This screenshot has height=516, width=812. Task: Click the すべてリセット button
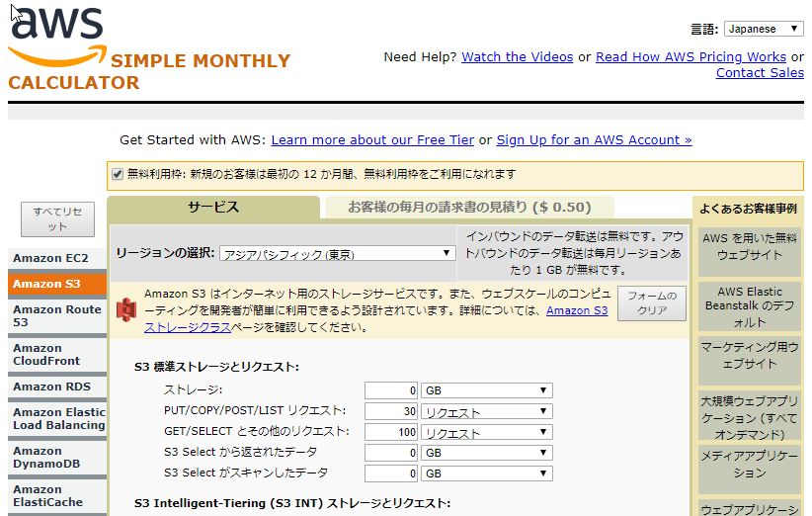(57, 219)
